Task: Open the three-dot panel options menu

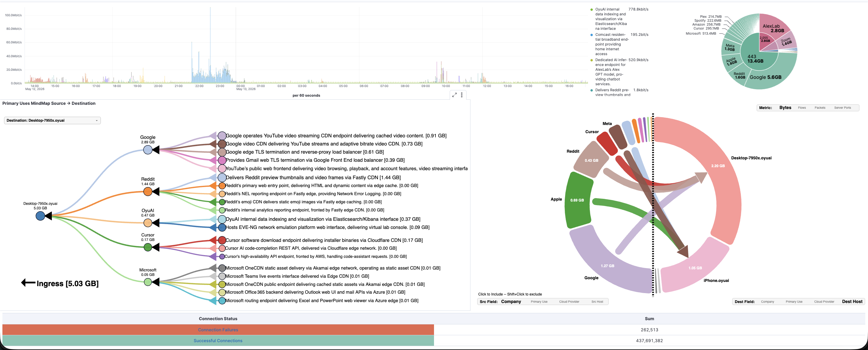Action: pyautogui.click(x=462, y=95)
